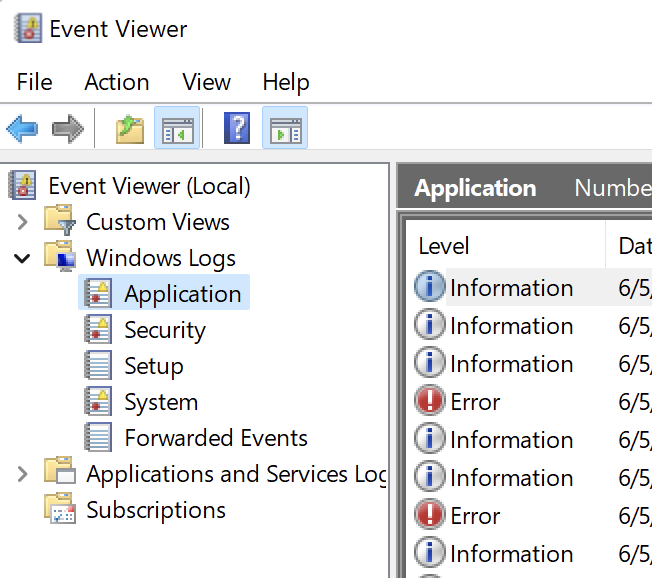Open the File menu
The height and width of the screenshot is (578, 652).
pos(35,82)
